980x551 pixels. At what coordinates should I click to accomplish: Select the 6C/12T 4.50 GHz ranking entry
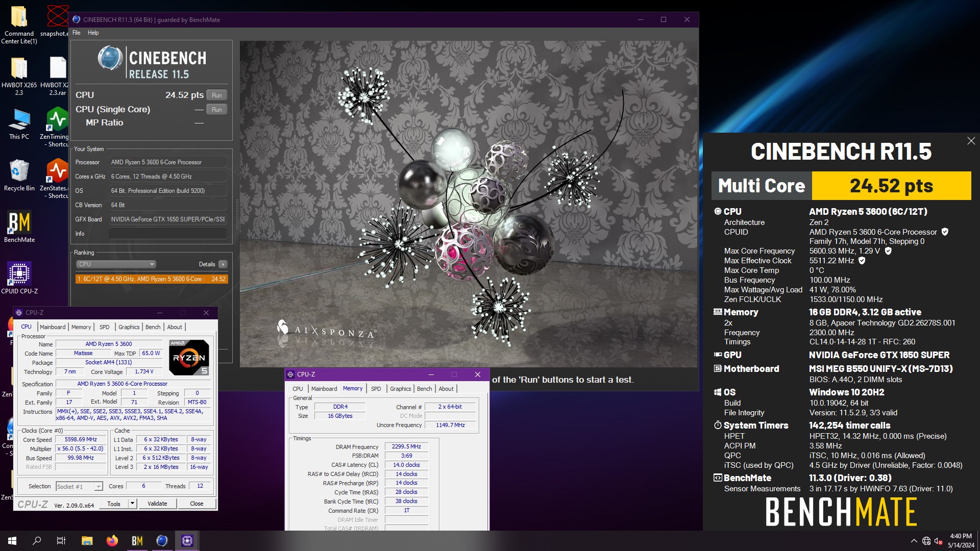tap(152, 279)
